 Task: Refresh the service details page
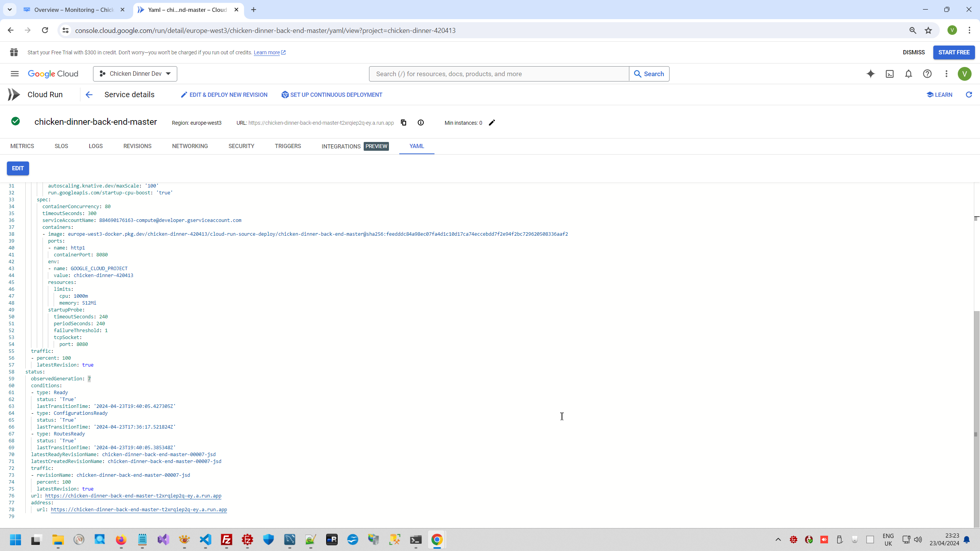969,95
